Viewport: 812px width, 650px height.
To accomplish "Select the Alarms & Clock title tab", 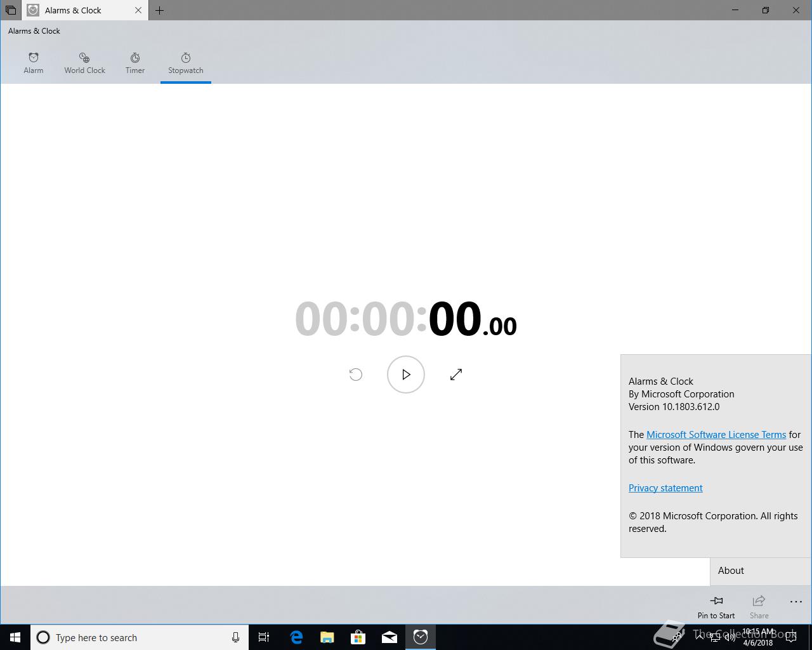I will pyautogui.click(x=85, y=10).
